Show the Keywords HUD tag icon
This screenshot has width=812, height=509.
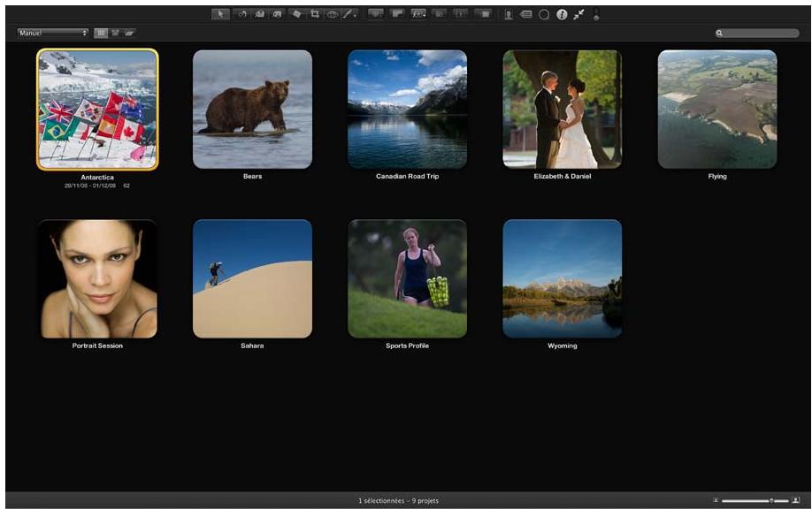tap(526, 14)
